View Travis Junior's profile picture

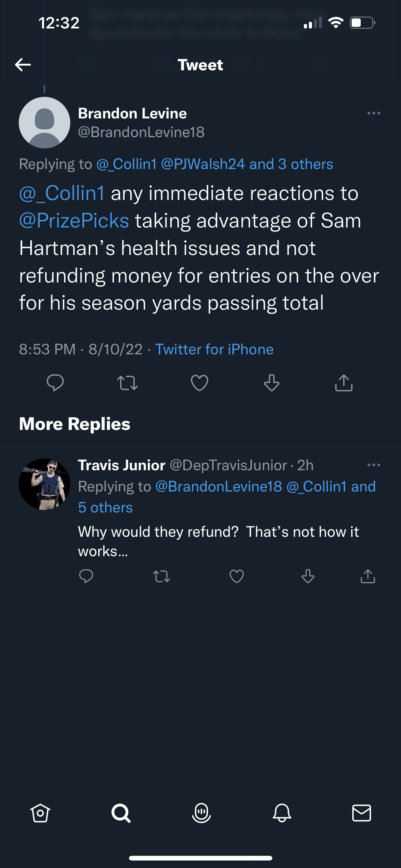coord(44,484)
